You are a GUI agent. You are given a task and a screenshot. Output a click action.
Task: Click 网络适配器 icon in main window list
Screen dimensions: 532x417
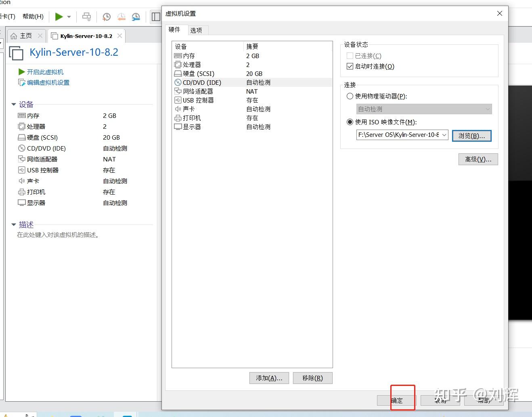tap(22, 159)
